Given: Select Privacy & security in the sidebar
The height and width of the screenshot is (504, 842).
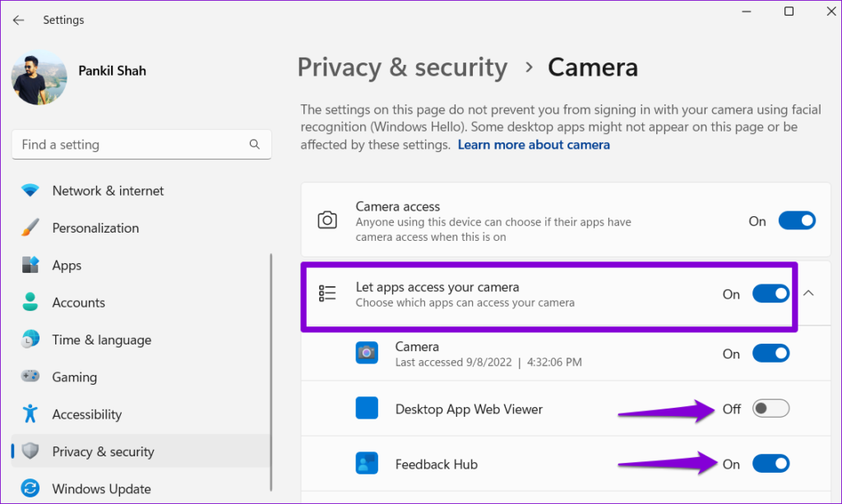Looking at the screenshot, I should click(x=108, y=451).
